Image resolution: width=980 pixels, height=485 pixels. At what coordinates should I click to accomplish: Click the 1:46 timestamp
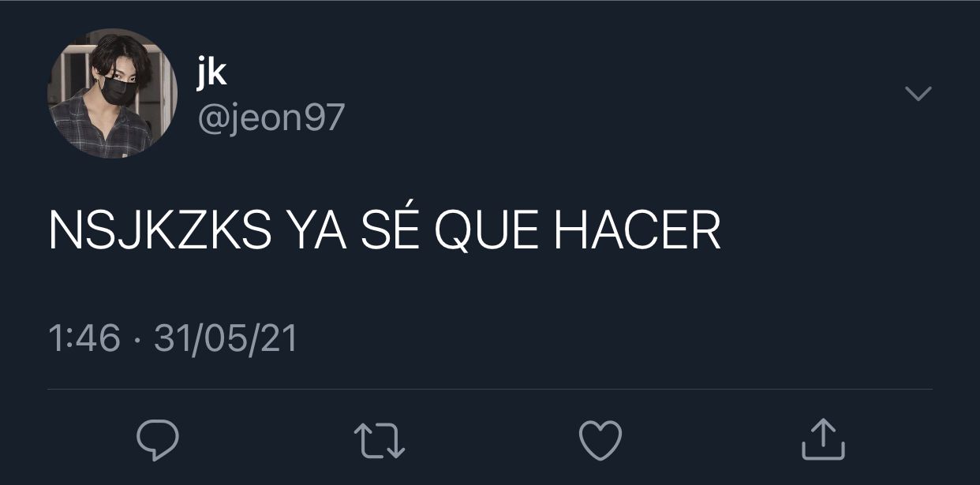84,339
